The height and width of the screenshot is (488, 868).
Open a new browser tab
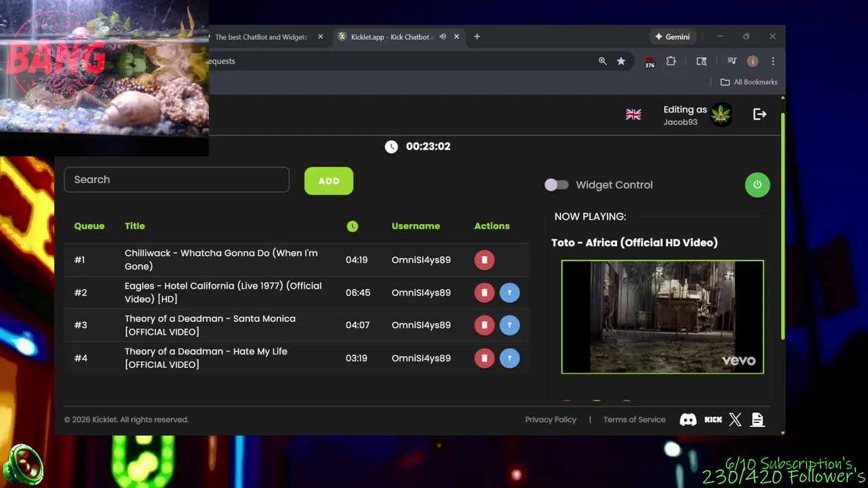(x=477, y=37)
